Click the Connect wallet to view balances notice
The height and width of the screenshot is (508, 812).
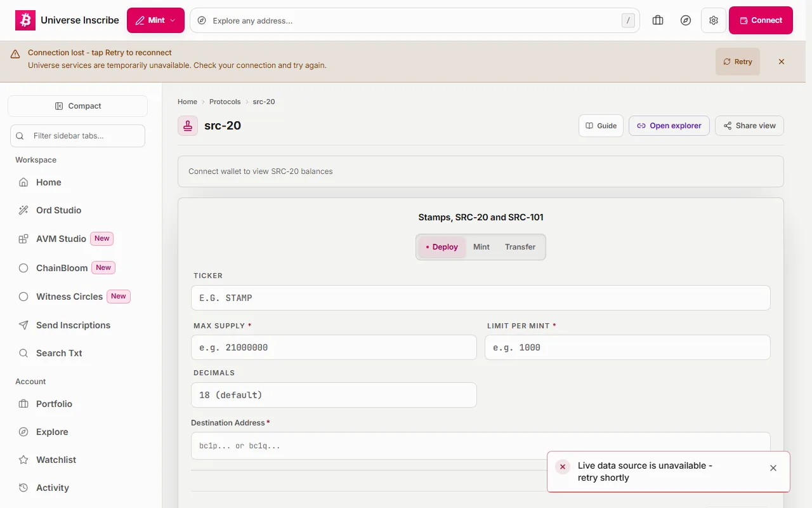point(481,171)
